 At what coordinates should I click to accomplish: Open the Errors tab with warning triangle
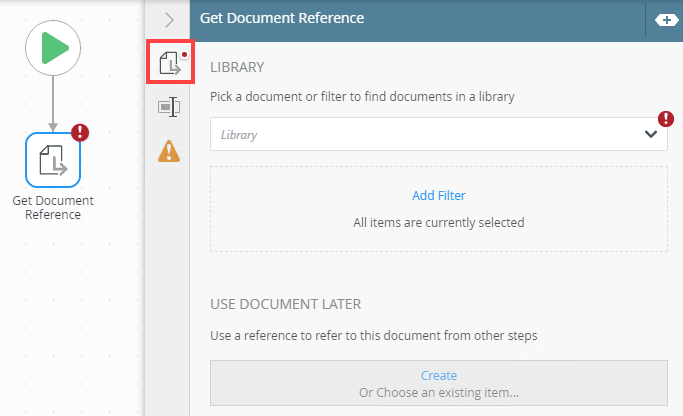[169, 151]
